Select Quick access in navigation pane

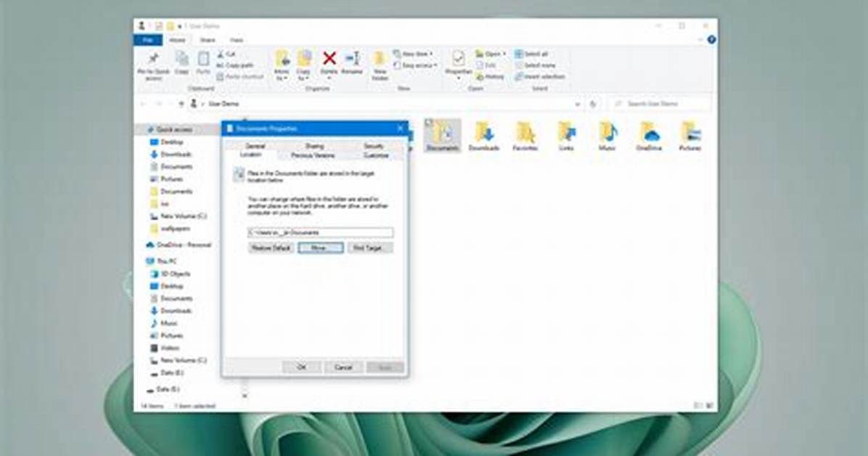[x=174, y=129]
